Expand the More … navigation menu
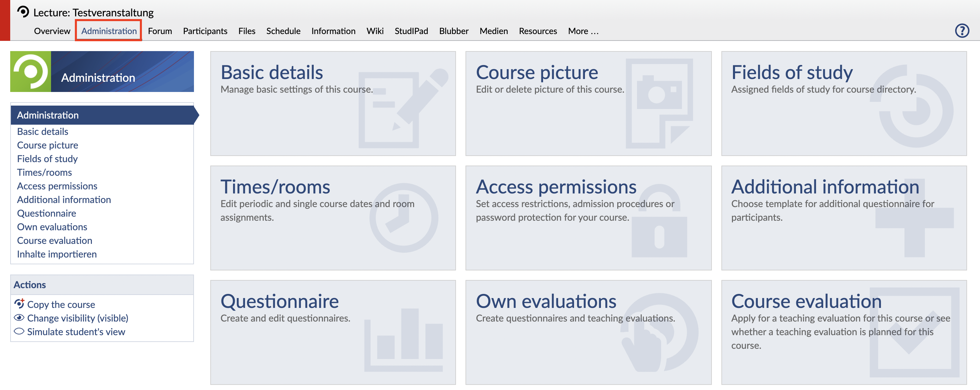 (x=583, y=31)
